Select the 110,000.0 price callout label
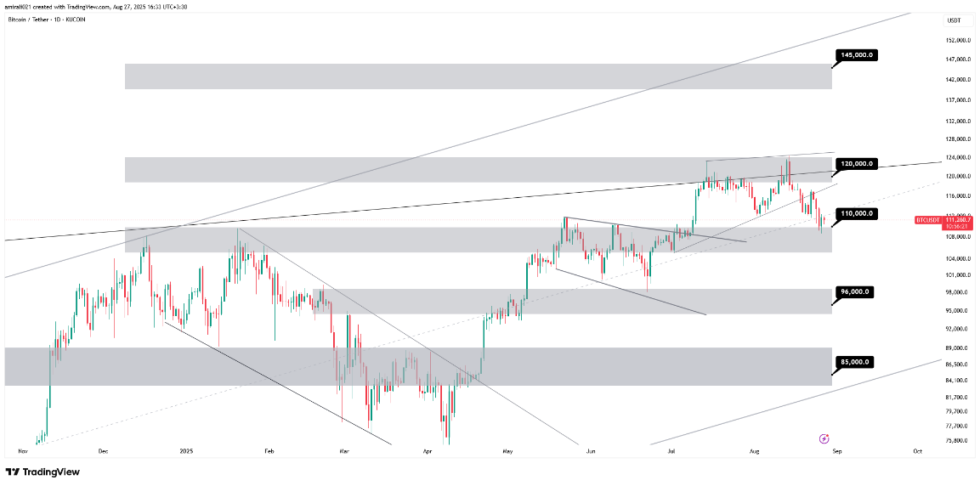Image resolution: width=980 pixels, height=486 pixels. [857, 213]
